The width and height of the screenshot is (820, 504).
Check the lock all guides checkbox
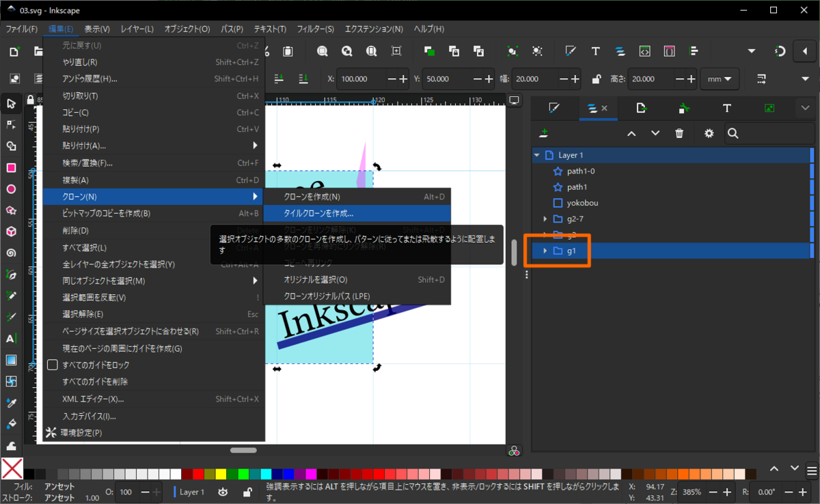52,365
